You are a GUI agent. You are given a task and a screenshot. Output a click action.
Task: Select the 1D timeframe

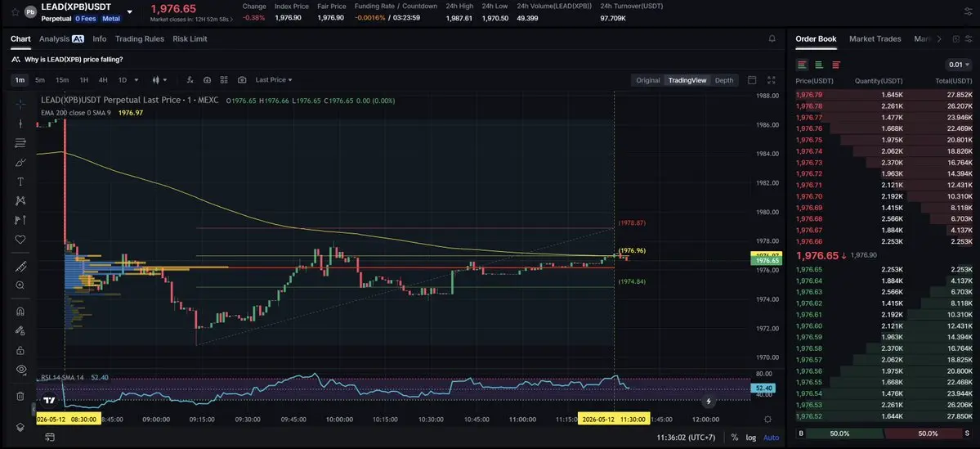[123, 80]
